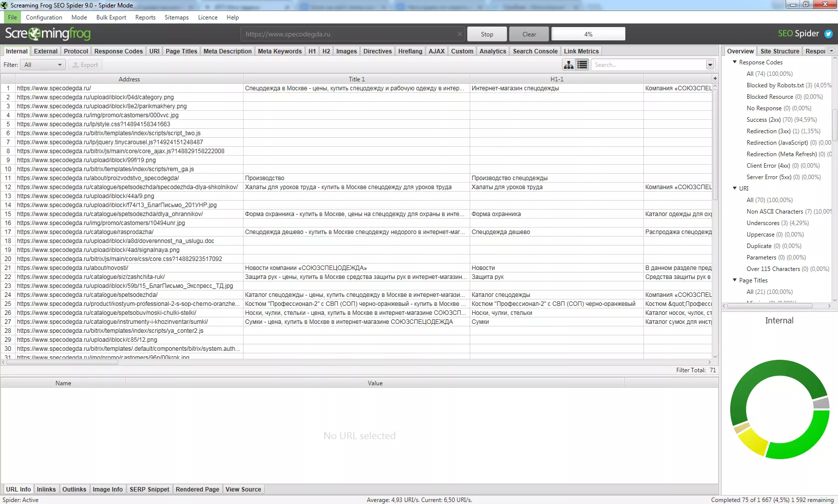Select row with about/novosti/ URL
Image resolution: width=838 pixels, height=504 pixels.
pos(357,268)
